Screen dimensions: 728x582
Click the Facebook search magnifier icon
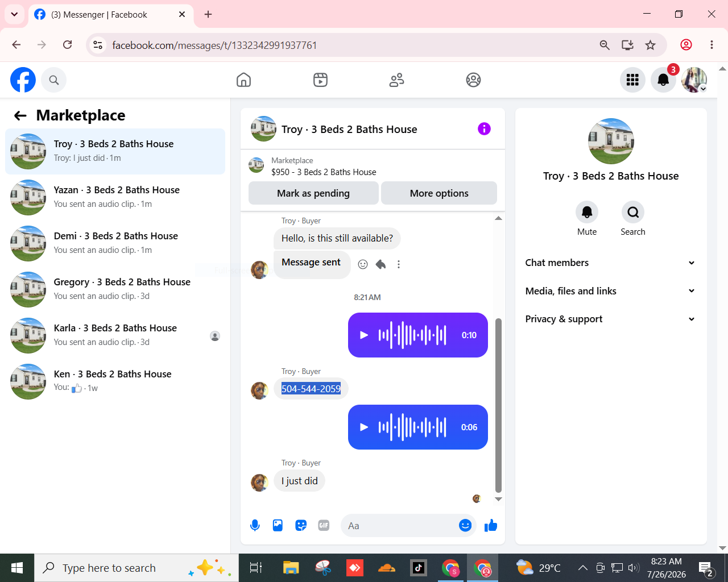click(54, 80)
